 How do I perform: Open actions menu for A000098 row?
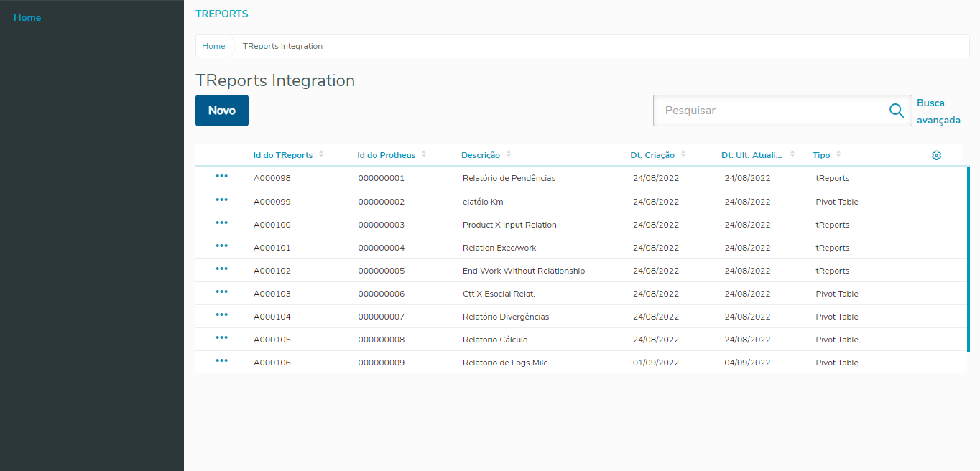[221, 177]
